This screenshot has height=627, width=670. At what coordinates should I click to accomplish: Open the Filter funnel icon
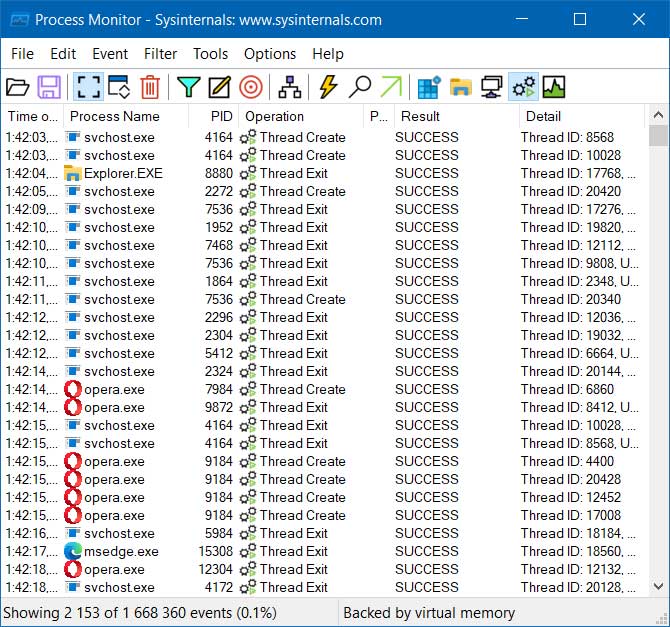188,87
